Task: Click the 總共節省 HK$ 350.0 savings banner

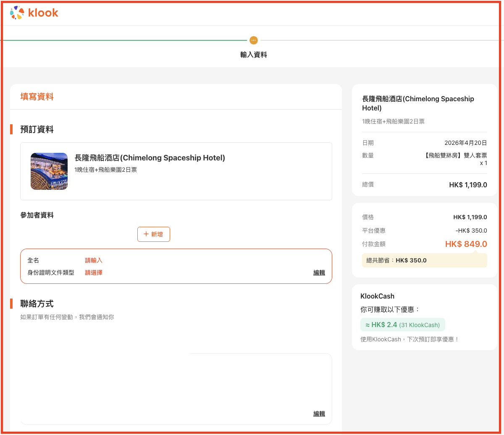Action: pos(424,260)
